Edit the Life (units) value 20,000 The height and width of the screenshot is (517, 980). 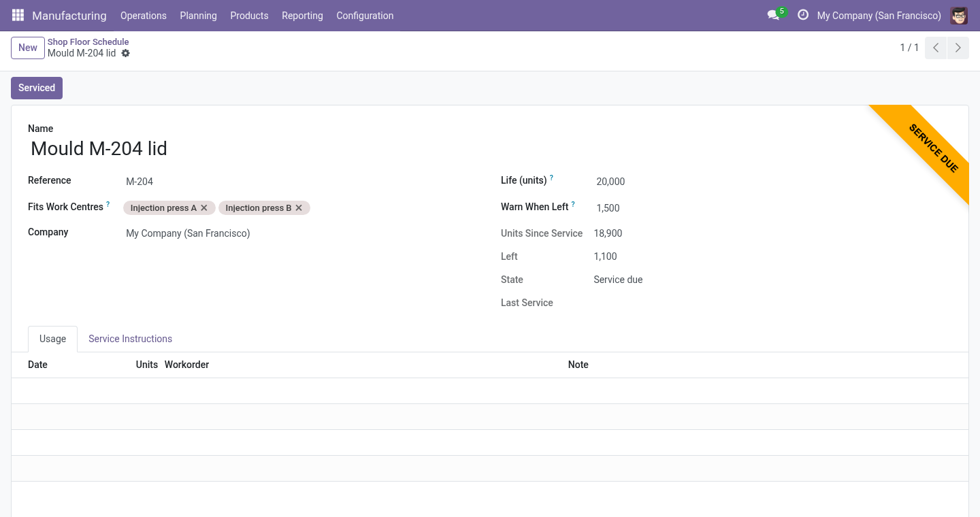click(x=772, y=182)
